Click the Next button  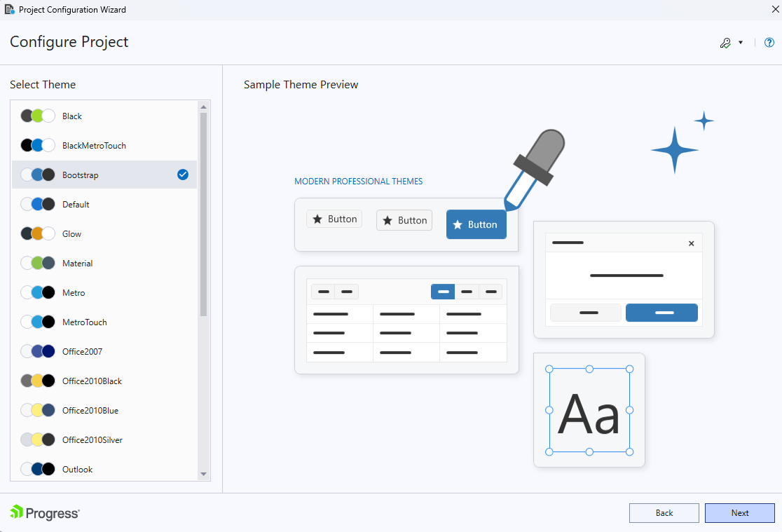[x=740, y=512]
